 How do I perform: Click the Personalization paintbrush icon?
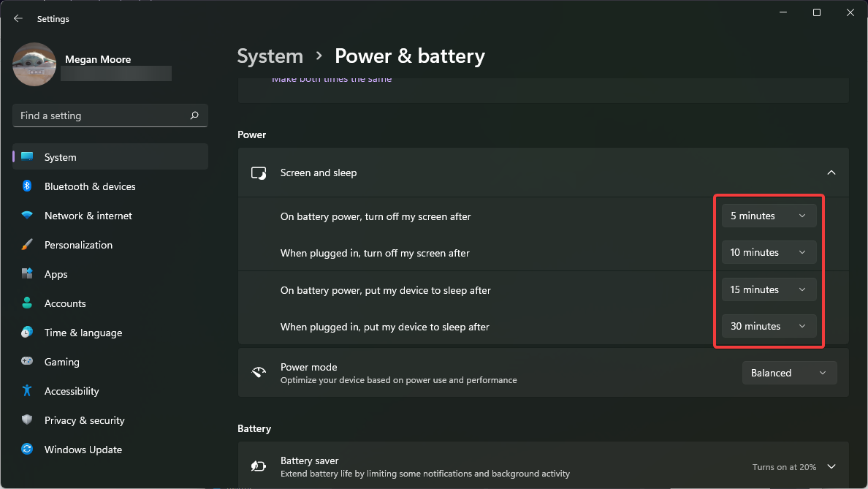(27, 245)
